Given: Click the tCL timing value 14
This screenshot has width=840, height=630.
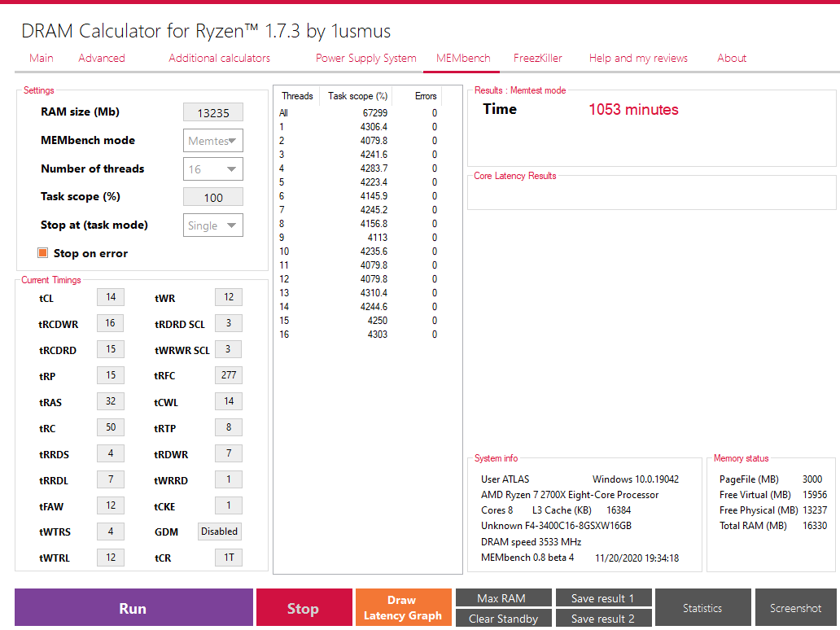Looking at the screenshot, I should (x=111, y=297).
